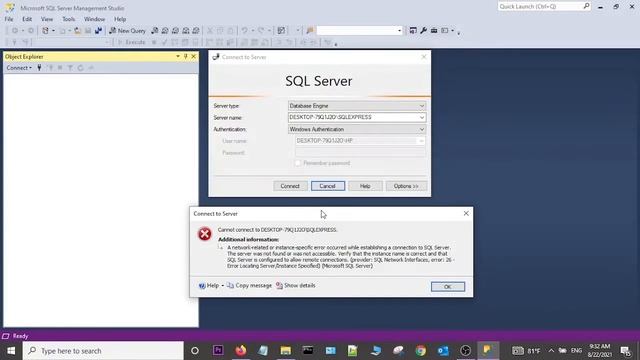Open the File menu
The height and width of the screenshot is (360, 640).
tap(9, 19)
